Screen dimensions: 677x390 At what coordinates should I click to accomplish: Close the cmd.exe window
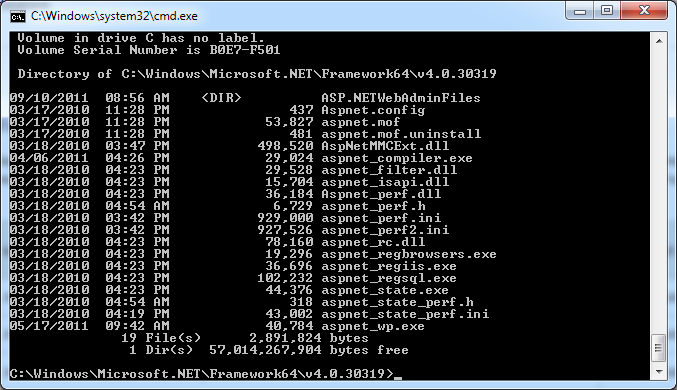(645, 11)
